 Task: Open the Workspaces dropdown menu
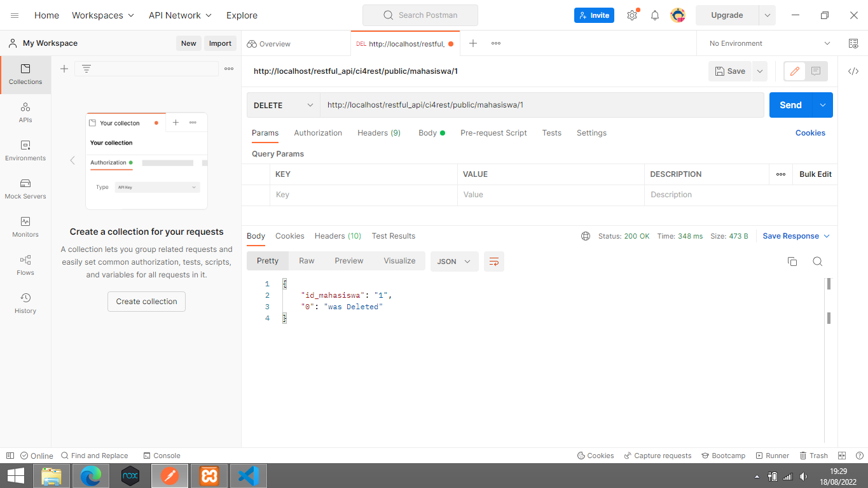tap(103, 15)
